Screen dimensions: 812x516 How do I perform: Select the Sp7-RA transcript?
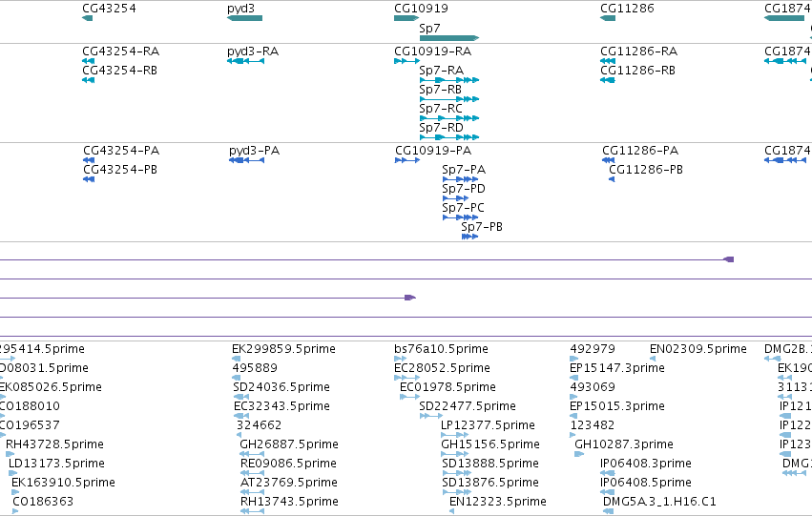pyautogui.click(x=441, y=71)
